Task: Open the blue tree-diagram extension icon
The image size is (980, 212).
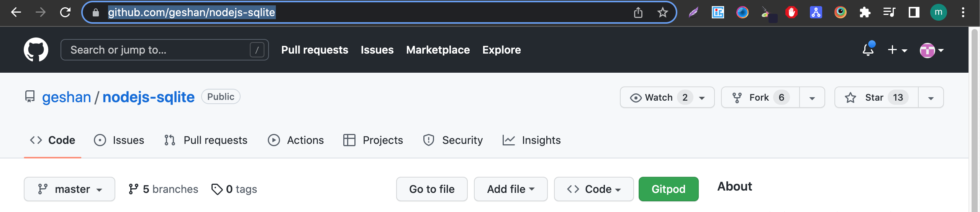Action: 816,13
